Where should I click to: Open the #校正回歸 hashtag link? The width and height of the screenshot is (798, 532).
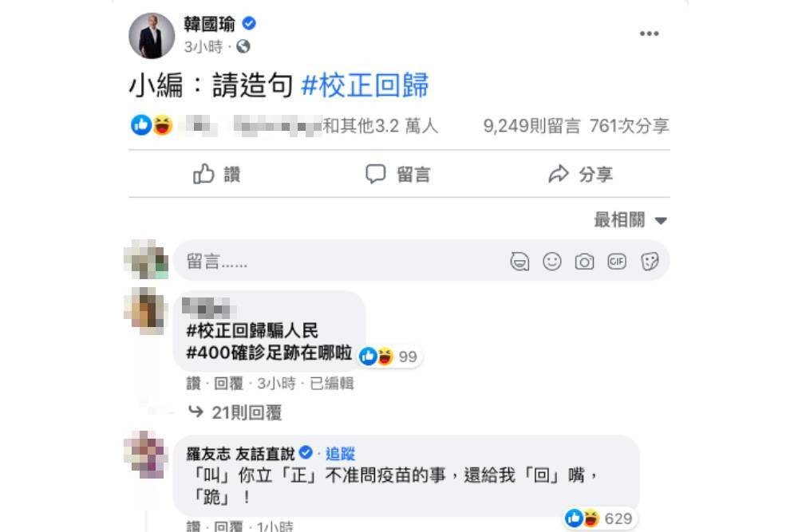[x=365, y=85]
